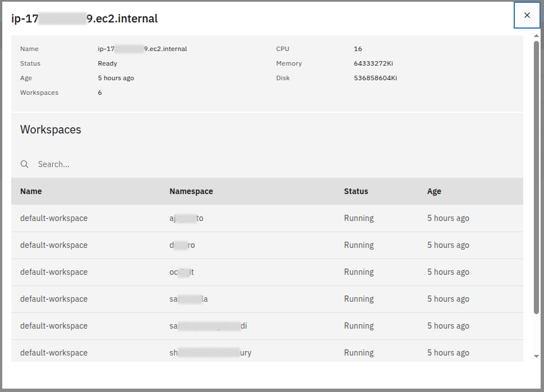The height and width of the screenshot is (392, 544).
Task: Click the scrollbar down arrow
Action: pos(536,356)
